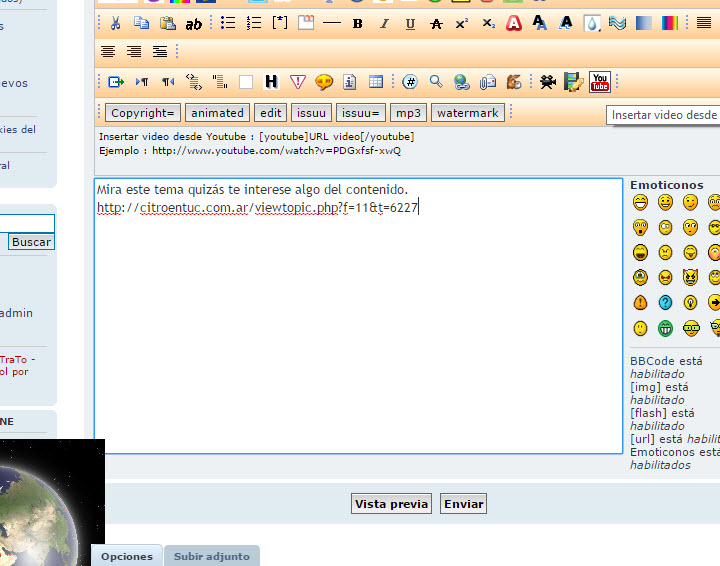This screenshot has width=720, height=566.
Task: Click the watermark BBCode button
Action: point(467,113)
